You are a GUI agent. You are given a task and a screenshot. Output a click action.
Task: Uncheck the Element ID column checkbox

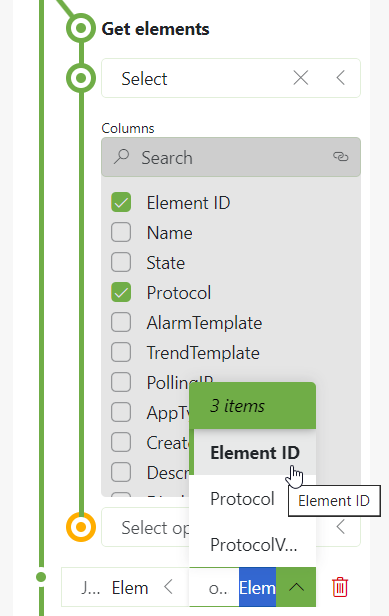point(121,202)
